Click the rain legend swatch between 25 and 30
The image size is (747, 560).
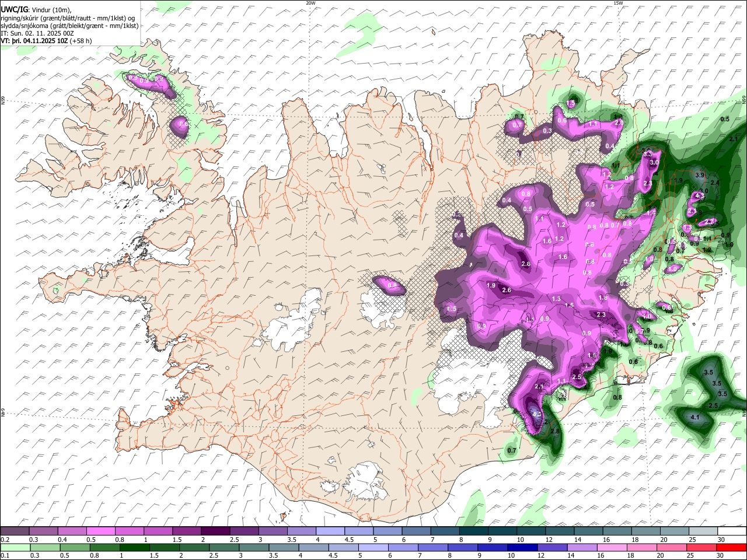(701, 547)
